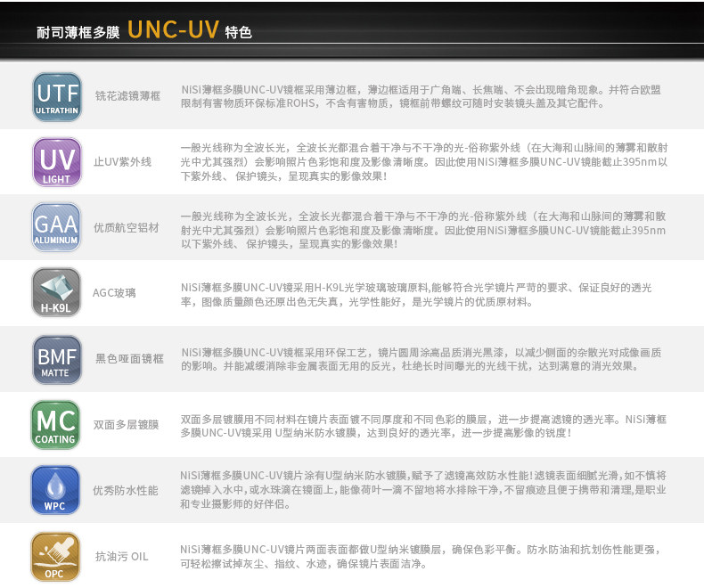Click the AGC玻璃 feature label
704x588 pixels.
[114, 293]
